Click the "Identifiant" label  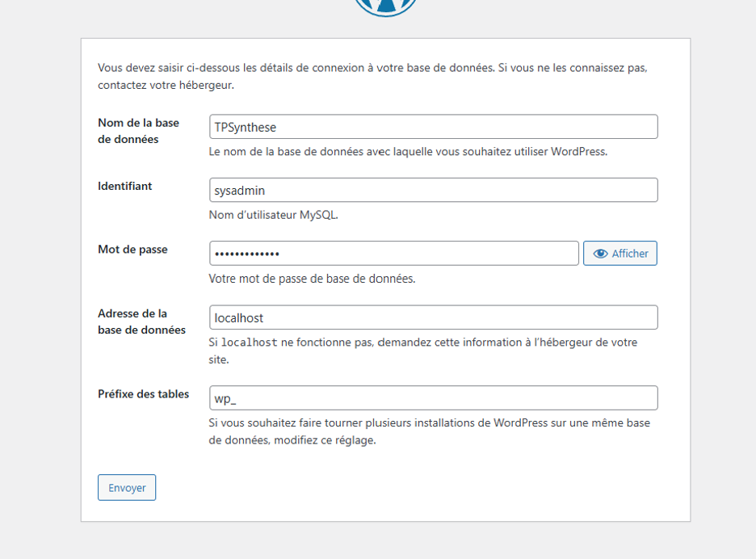[125, 186]
